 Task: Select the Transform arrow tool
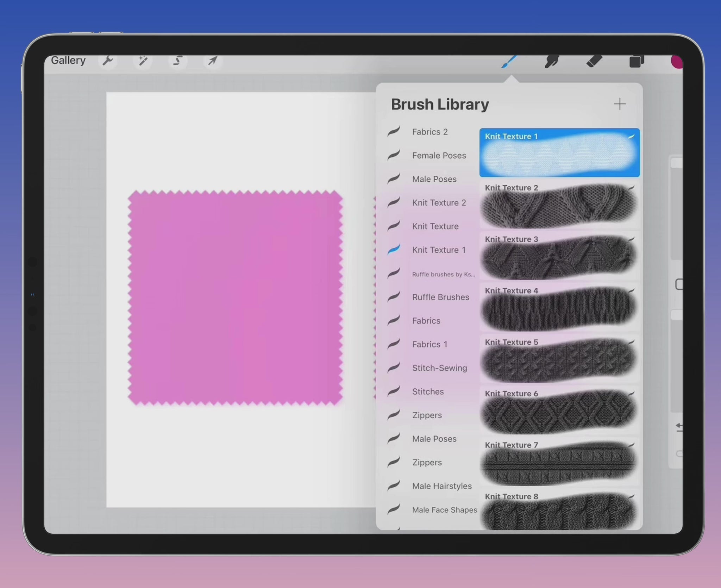click(213, 60)
